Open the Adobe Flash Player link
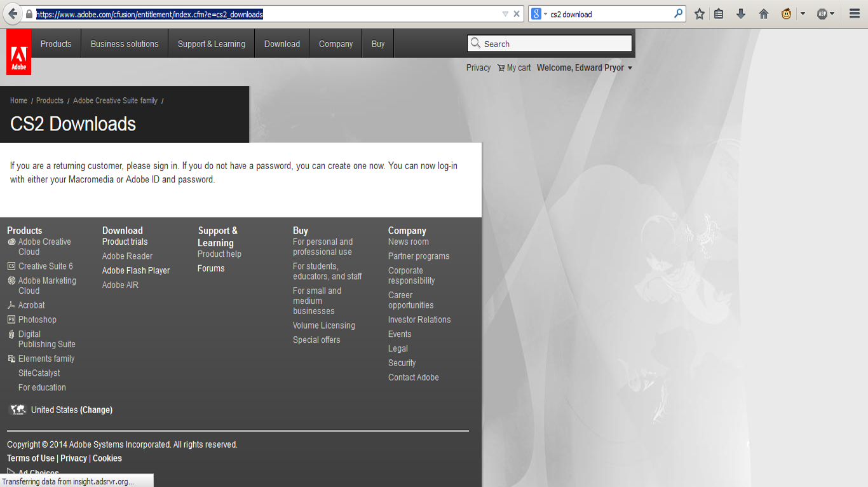868x487 pixels. pos(136,271)
